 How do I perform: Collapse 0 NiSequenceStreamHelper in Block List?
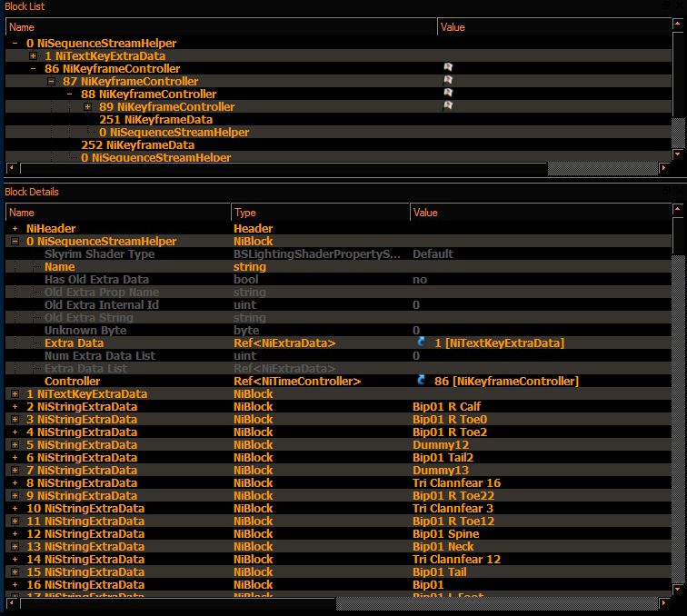pyautogui.click(x=15, y=43)
